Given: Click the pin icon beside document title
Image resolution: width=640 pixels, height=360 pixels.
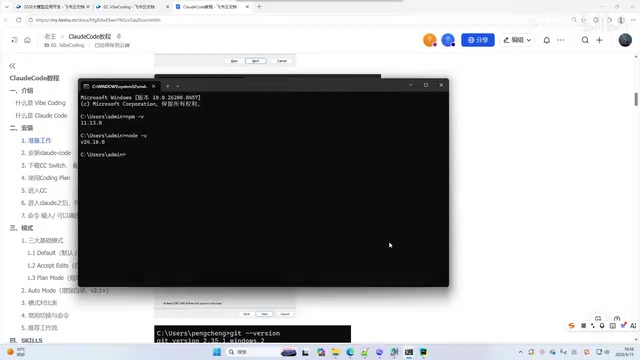Looking at the screenshot, I should click(119, 36).
